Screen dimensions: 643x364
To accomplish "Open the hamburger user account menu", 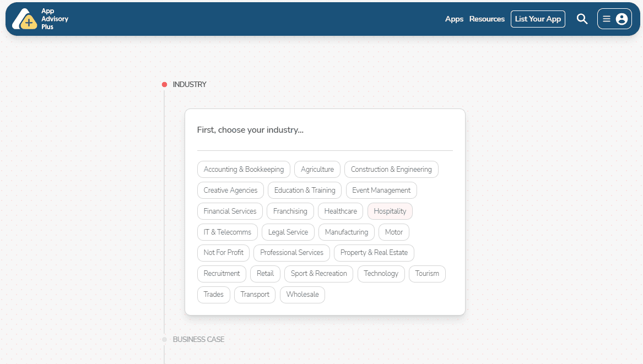I will tap(614, 19).
